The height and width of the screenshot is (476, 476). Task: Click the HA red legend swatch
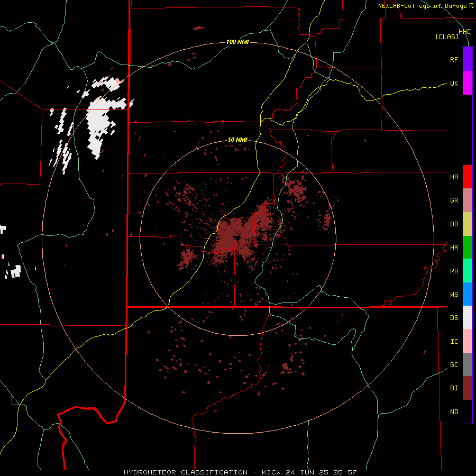click(467, 177)
